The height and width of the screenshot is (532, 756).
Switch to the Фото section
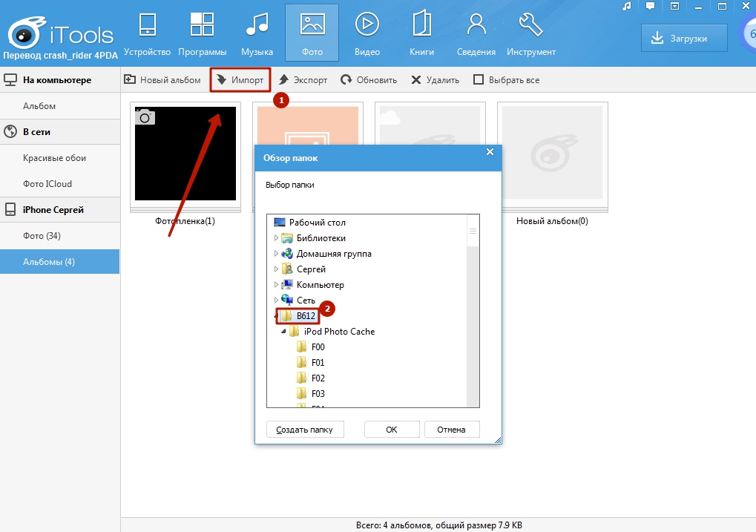click(x=312, y=34)
